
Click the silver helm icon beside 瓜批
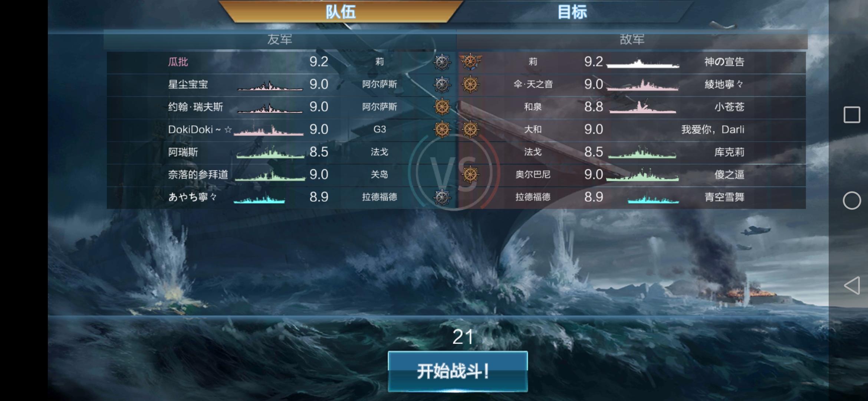(442, 62)
